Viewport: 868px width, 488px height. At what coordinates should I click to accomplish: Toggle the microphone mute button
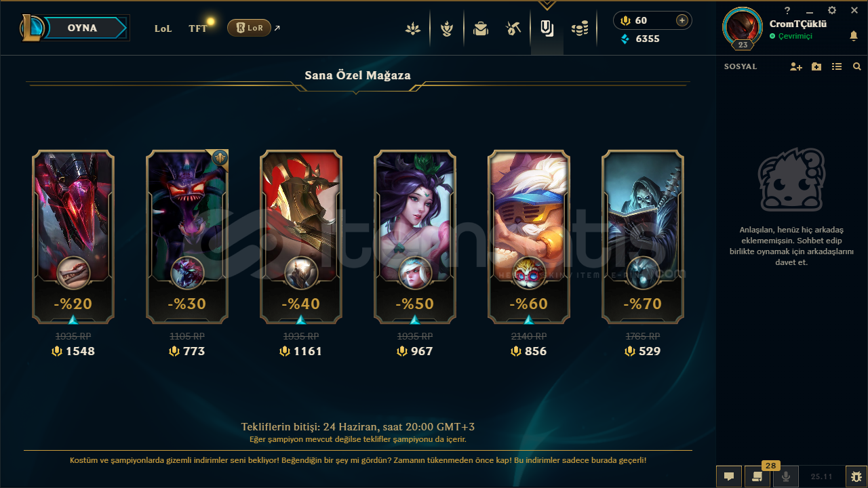[786, 476]
